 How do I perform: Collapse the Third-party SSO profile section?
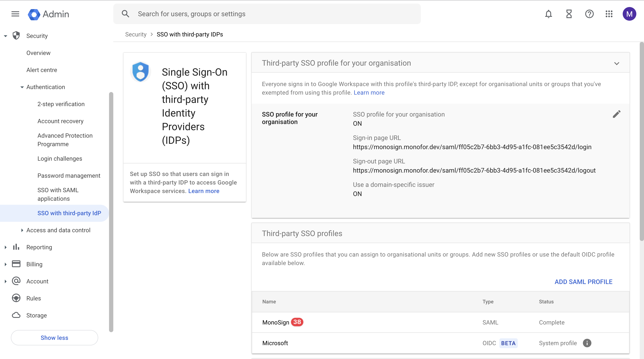point(617,63)
